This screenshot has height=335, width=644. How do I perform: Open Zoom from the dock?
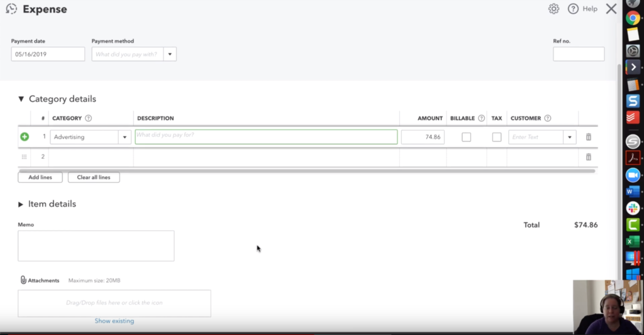click(x=633, y=175)
